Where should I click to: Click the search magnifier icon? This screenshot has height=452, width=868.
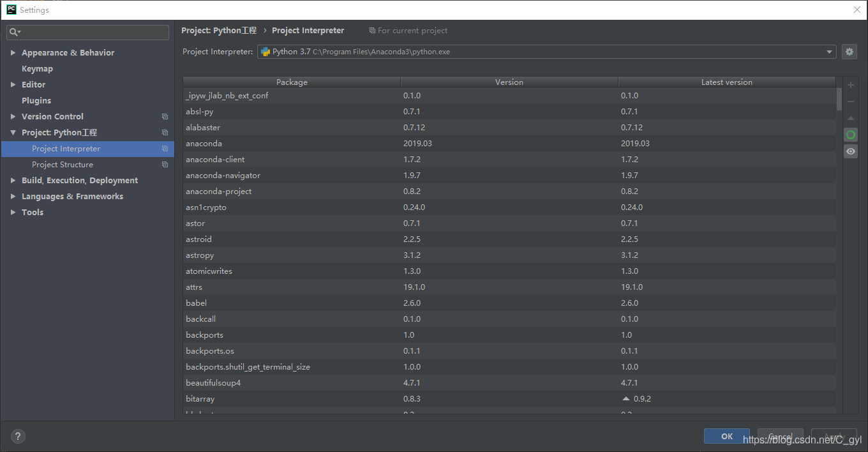click(15, 32)
